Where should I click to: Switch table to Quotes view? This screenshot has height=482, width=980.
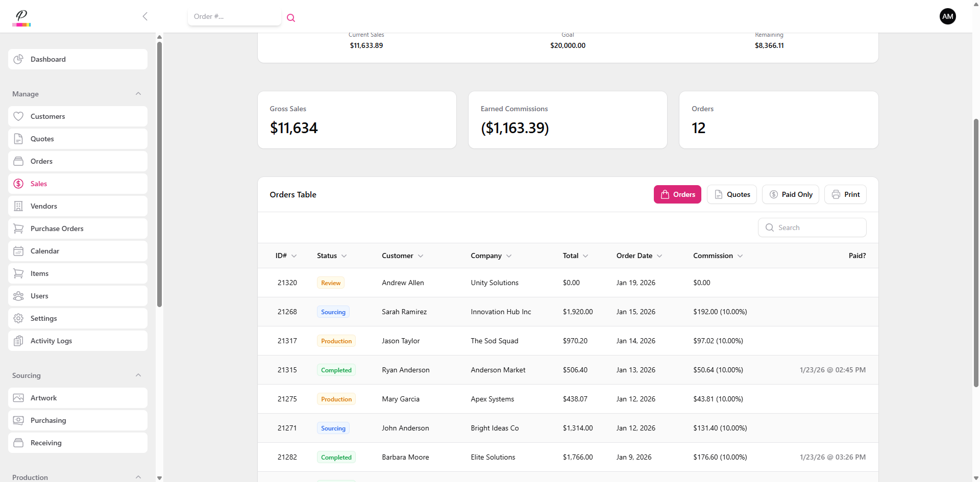coord(731,194)
